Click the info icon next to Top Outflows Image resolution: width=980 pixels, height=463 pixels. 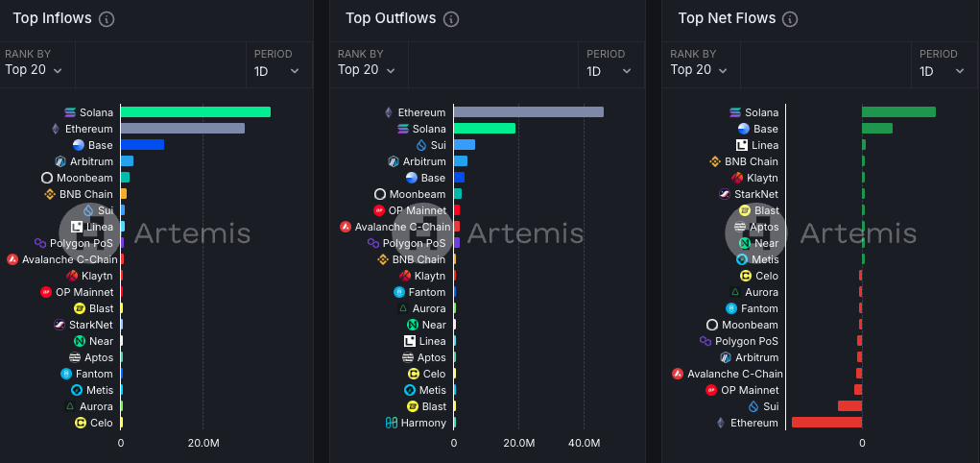point(450,19)
